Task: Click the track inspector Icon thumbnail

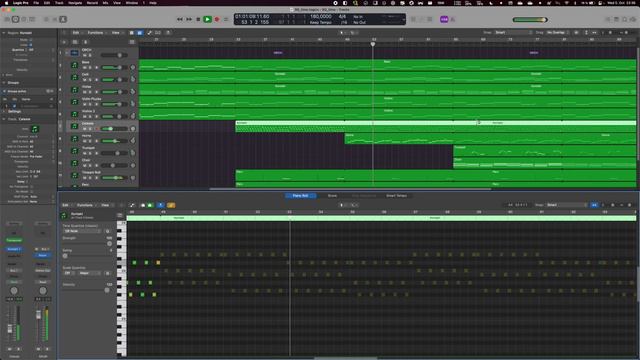Action: coord(35,129)
